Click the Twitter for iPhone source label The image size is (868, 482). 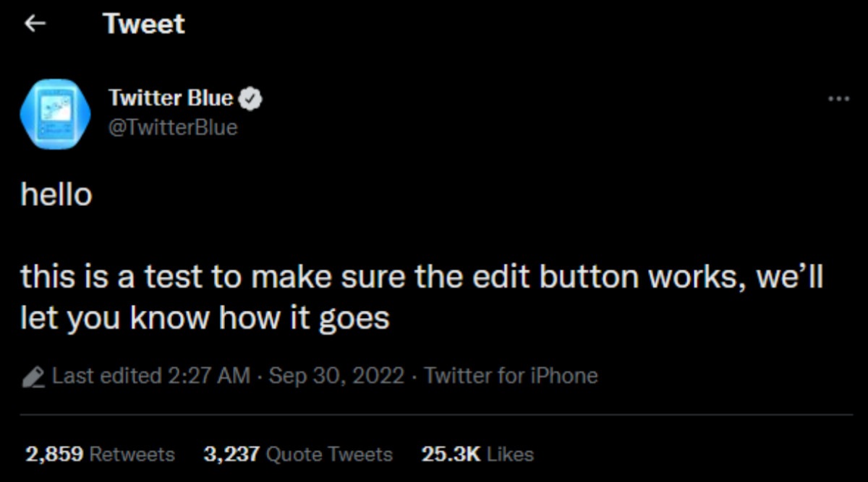coord(511,376)
